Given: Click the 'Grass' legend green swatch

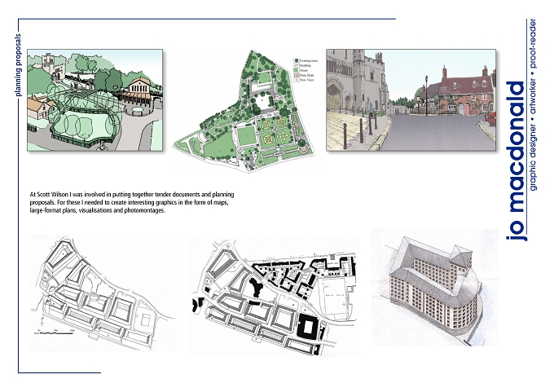Looking at the screenshot, I should [x=297, y=70].
